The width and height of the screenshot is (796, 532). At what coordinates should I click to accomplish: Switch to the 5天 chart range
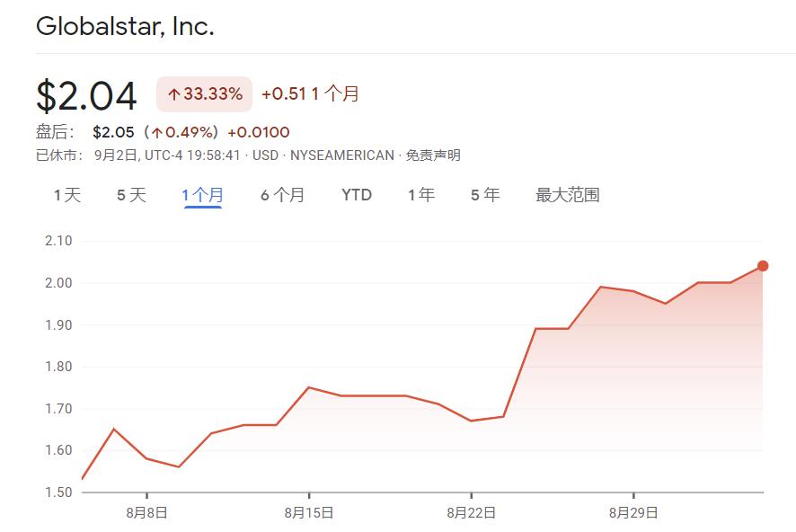click(x=131, y=195)
